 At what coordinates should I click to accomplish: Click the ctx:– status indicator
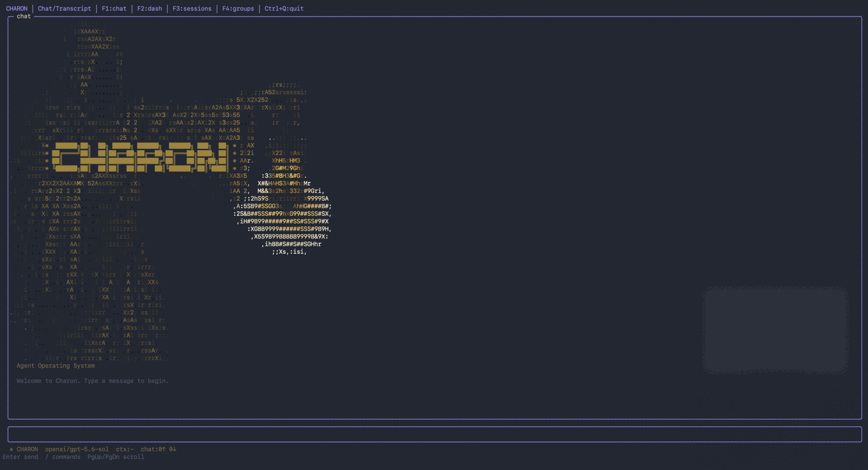coord(124,449)
